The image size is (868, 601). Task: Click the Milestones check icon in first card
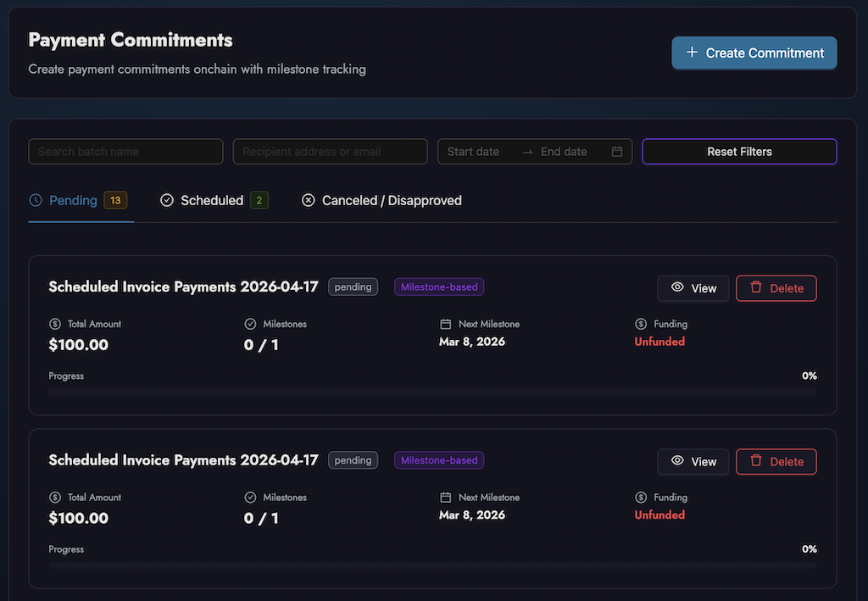point(250,324)
